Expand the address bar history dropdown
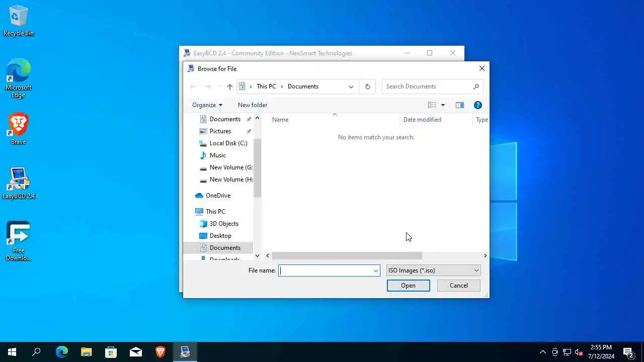 pos(351,86)
